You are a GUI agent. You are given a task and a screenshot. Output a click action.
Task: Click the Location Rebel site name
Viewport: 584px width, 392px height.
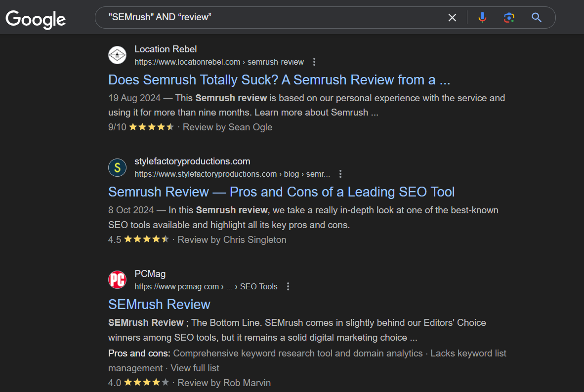(166, 49)
